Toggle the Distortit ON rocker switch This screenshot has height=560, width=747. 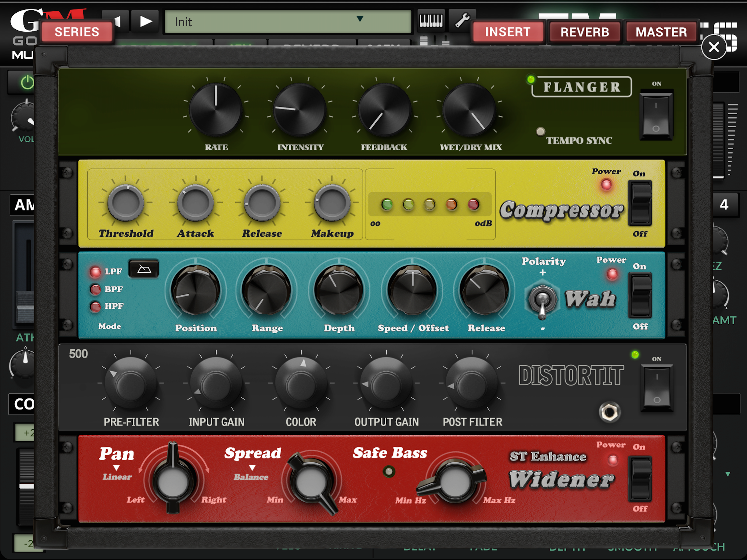(657, 388)
